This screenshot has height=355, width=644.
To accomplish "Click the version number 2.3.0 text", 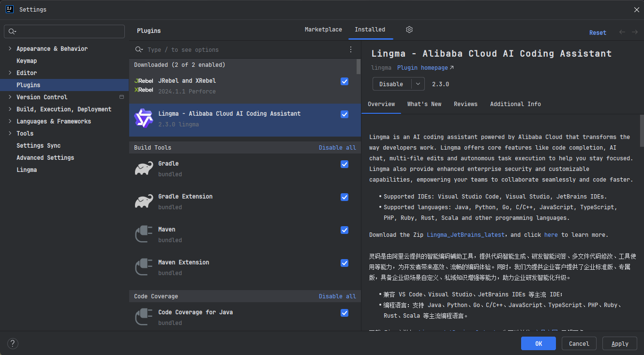I will (440, 84).
